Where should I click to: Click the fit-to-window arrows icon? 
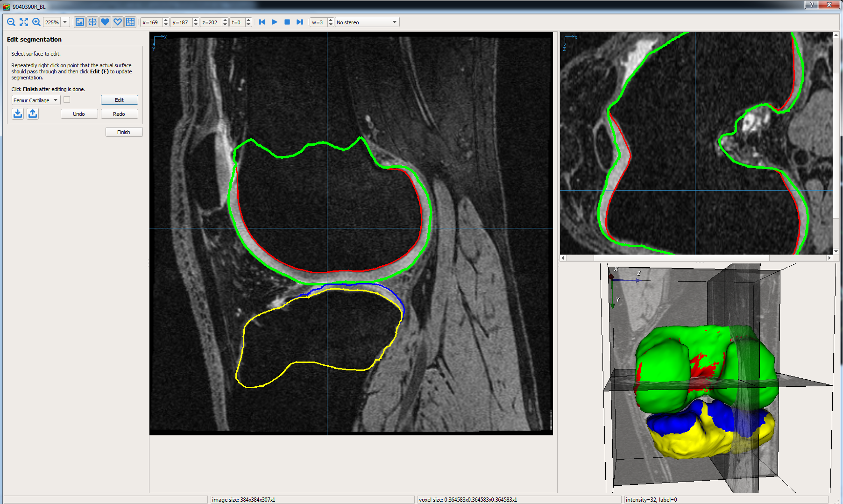coord(24,22)
